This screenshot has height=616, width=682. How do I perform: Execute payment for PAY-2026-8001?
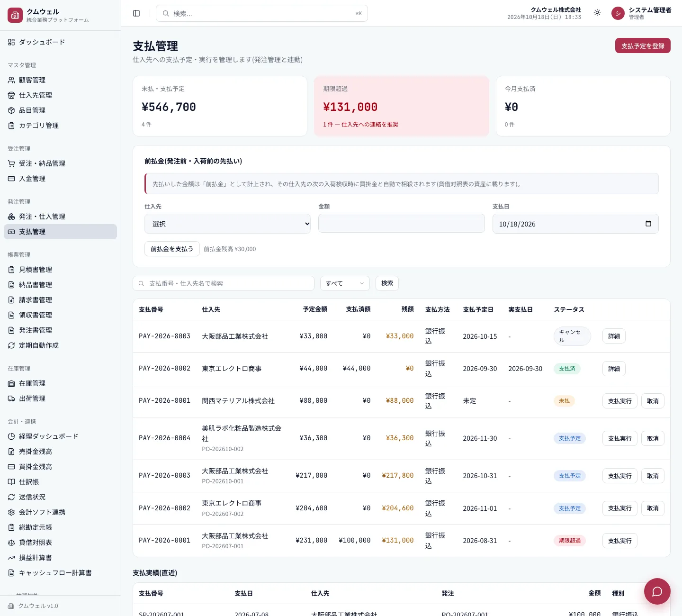pos(620,401)
